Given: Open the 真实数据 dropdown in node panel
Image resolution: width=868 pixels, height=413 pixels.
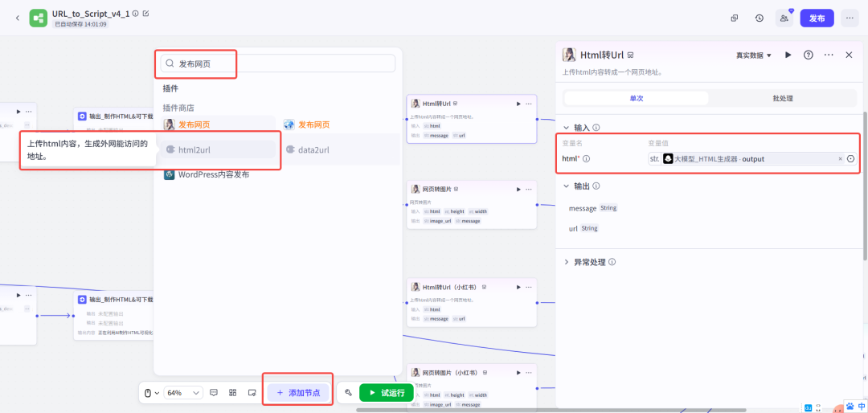Looking at the screenshot, I should (x=753, y=55).
